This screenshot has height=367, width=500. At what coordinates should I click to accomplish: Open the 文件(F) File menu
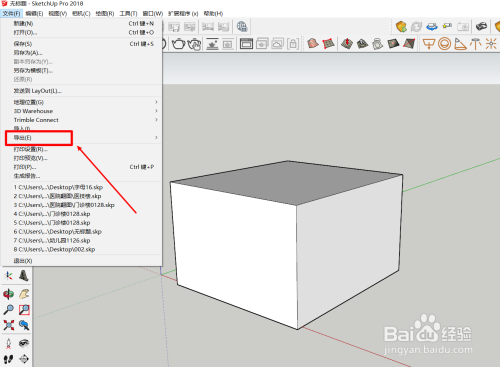tap(12, 14)
